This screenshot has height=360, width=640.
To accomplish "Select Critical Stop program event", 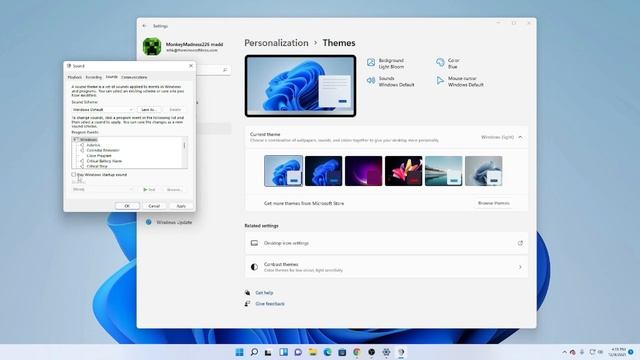I will pos(97,166).
